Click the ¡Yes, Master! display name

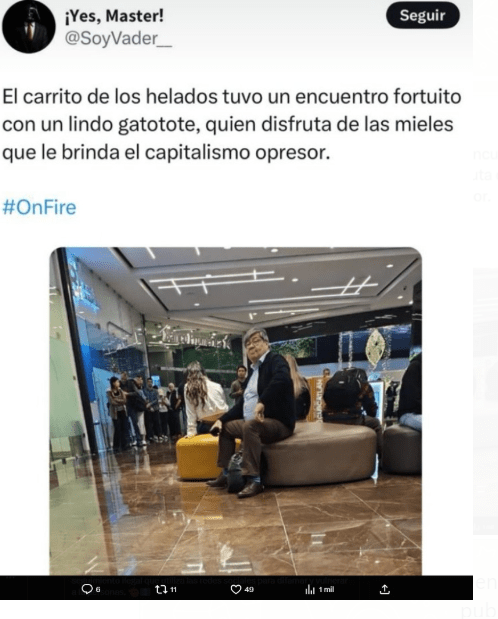114,16
